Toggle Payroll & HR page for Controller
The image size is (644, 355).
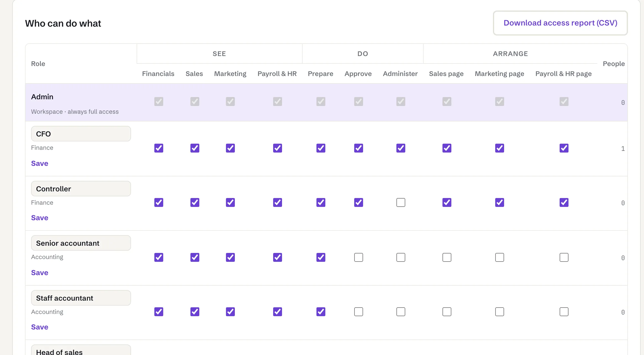click(564, 202)
